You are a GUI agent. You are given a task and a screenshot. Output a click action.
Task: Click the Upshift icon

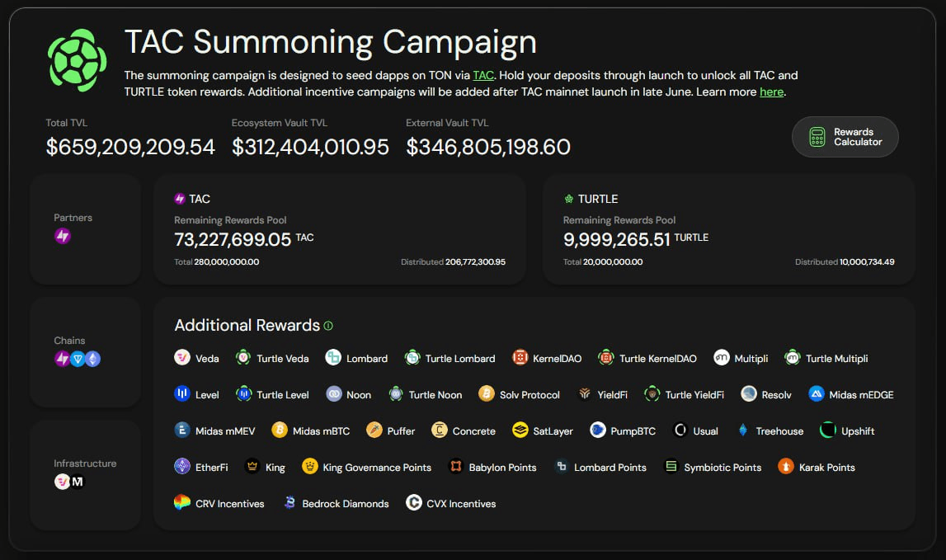[x=828, y=431]
